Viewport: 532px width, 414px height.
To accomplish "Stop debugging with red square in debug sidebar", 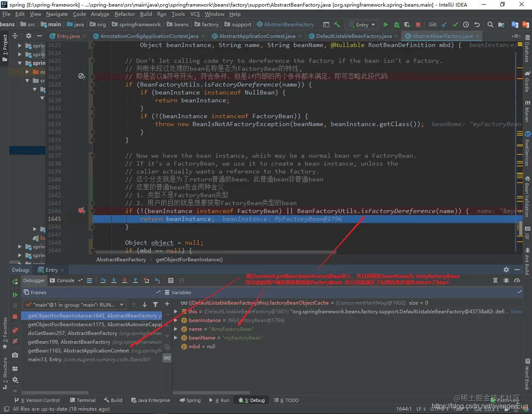I will 15,316.
